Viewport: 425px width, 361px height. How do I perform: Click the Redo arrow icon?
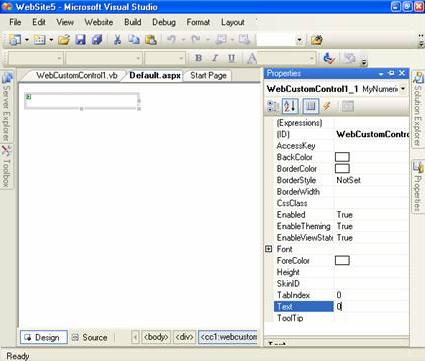pyautogui.click(x=196, y=40)
